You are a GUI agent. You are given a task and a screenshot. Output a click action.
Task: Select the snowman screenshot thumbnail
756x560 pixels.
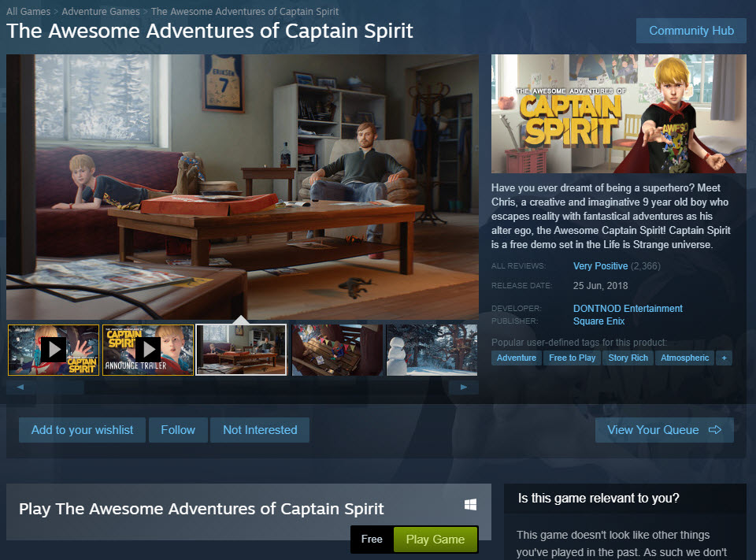(x=432, y=350)
